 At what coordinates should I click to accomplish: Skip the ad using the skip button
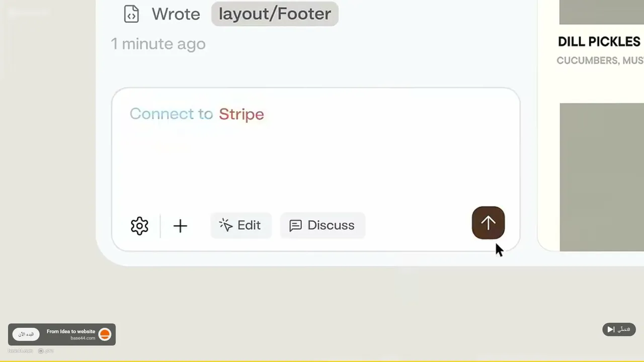(619, 329)
